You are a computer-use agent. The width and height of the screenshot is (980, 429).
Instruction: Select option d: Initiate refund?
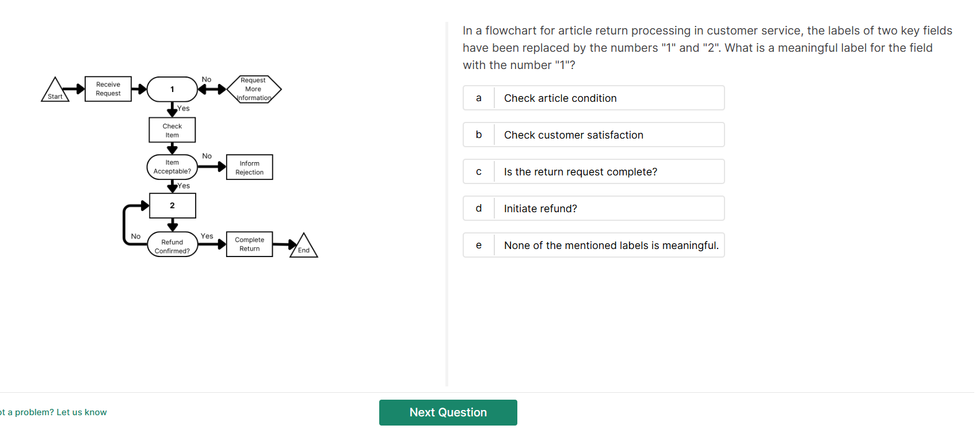tap(593, 209)
